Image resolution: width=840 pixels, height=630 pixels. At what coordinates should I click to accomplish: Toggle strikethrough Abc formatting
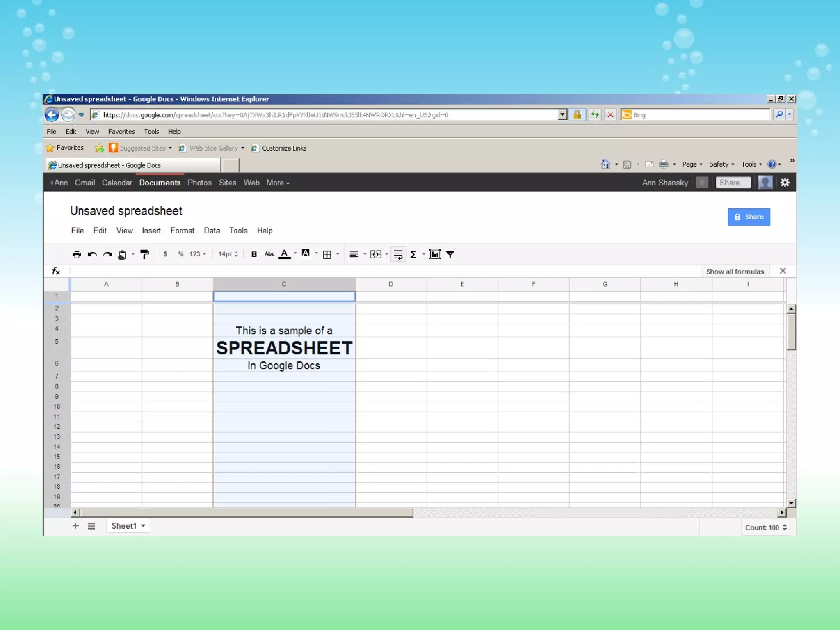point(269,254)
